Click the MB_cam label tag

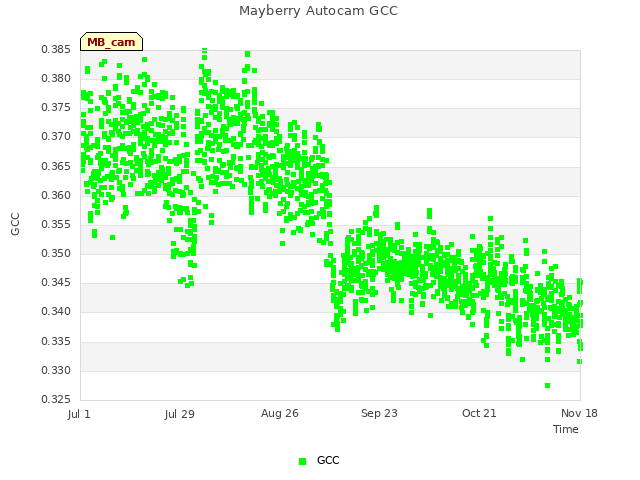(111, 42)
